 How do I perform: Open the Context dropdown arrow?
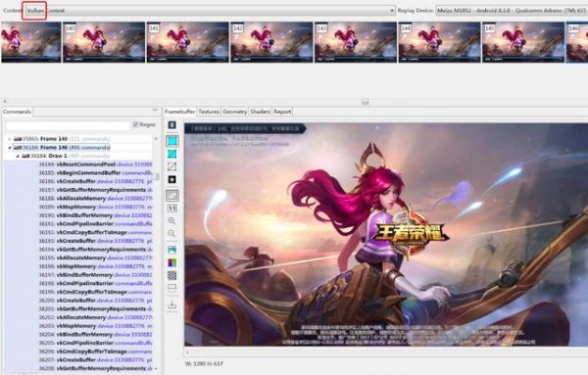pyautogui.click(x=392, y=11)
